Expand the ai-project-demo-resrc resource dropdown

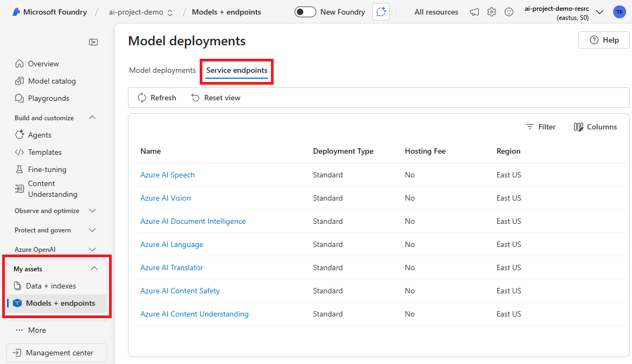600,12
